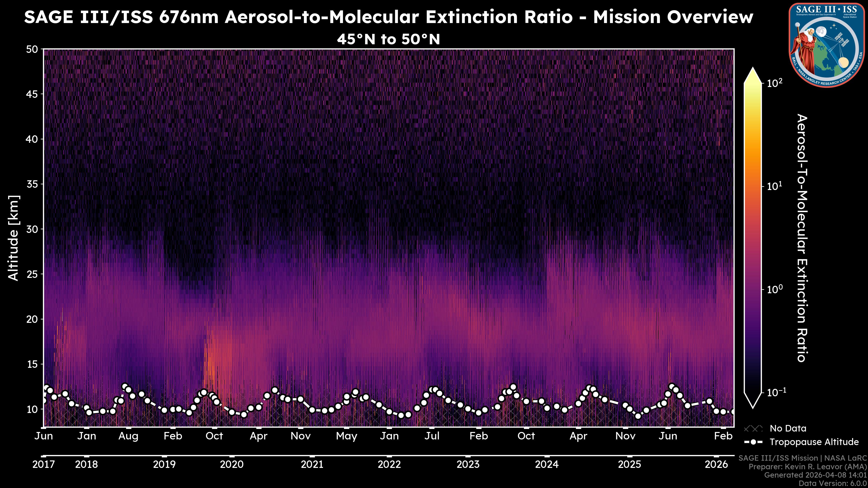Click the Oct month label near 2020
Viewport: 868px width, 488px height.
214,436
